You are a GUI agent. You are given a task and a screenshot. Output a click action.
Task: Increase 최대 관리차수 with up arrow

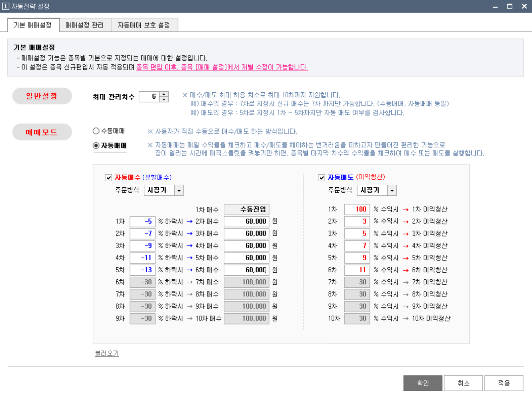click(164, 94)
